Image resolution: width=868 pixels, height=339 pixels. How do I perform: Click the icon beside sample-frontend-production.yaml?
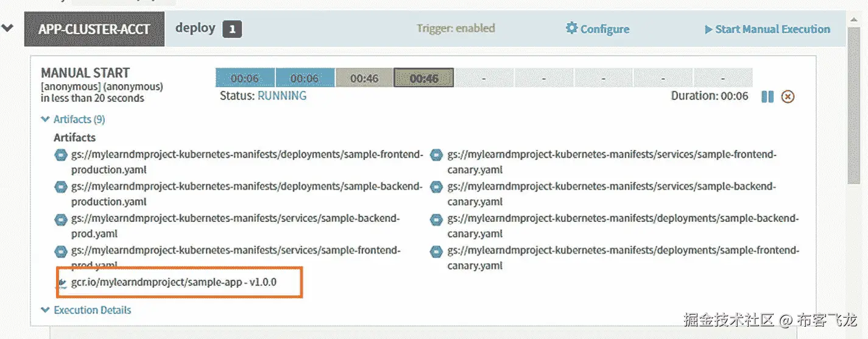60,155
